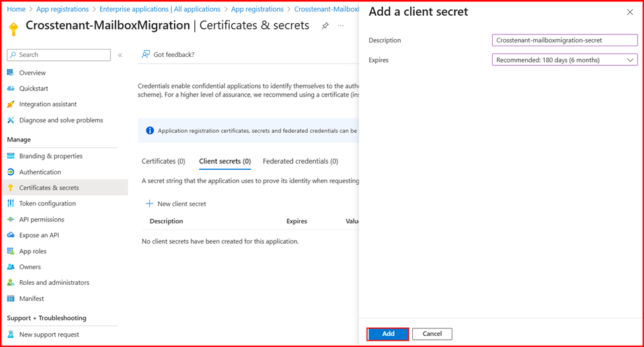Pin the Crosstenant-MailboxMigration page
This screenshot has height=347, width=644.
(x=325, y=26)
